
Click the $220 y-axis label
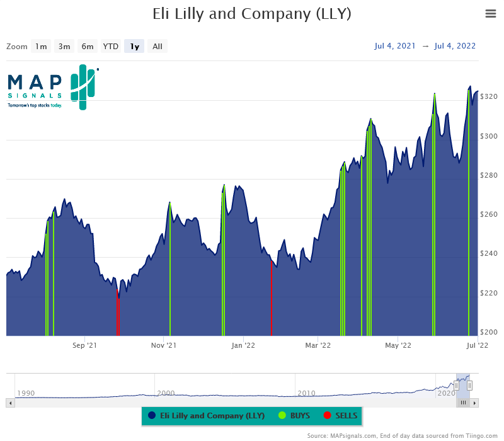tap(489, 293)
